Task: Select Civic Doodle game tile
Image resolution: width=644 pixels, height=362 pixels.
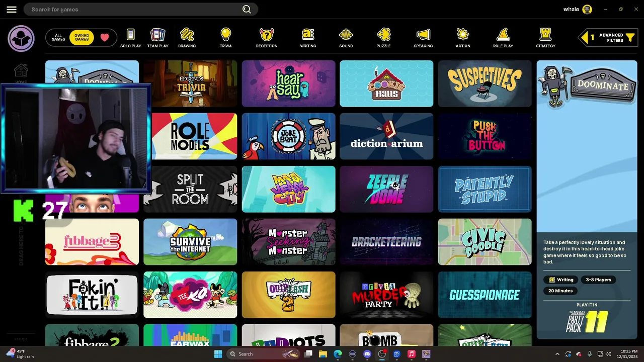Action: [485, 242]
